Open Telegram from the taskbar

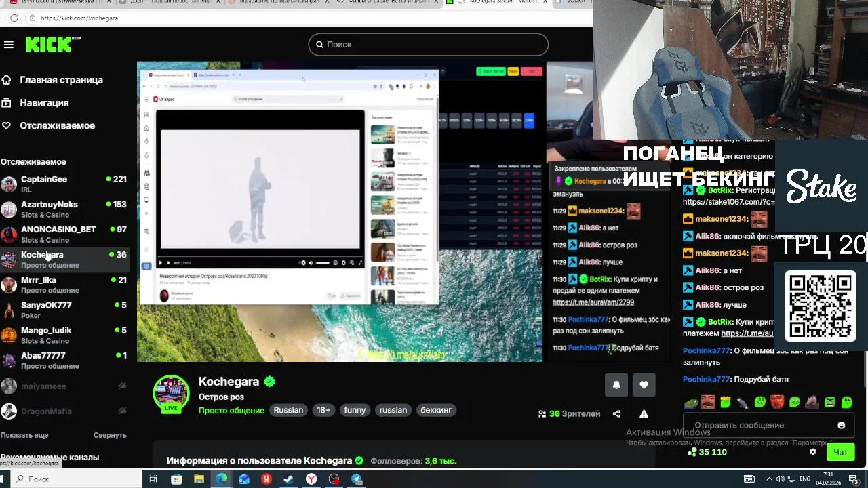click(x=357, y=479)
